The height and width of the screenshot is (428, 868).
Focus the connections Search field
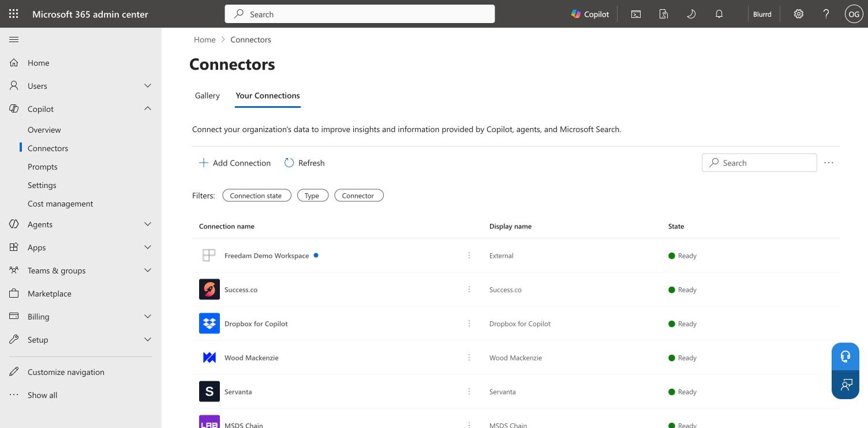click(x=759, y=163)
